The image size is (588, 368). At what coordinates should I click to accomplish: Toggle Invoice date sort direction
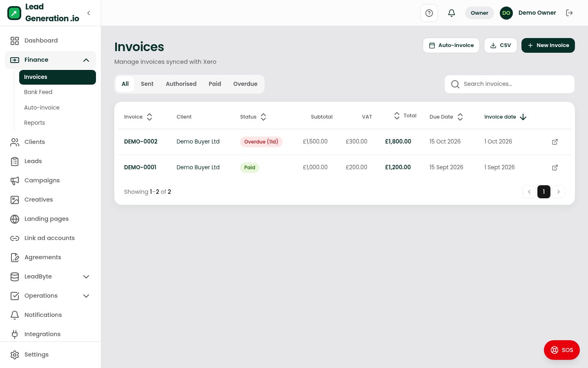(506, 117)
